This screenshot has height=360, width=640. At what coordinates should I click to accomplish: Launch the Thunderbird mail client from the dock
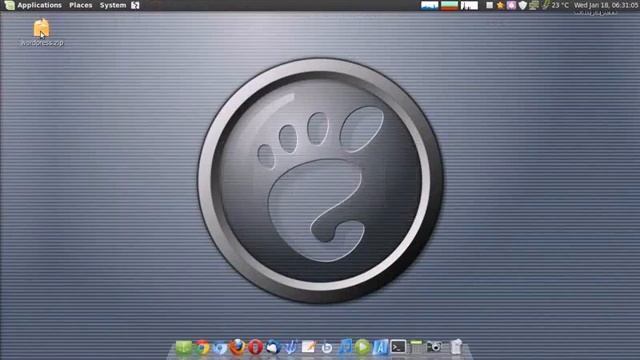[273, 347]
